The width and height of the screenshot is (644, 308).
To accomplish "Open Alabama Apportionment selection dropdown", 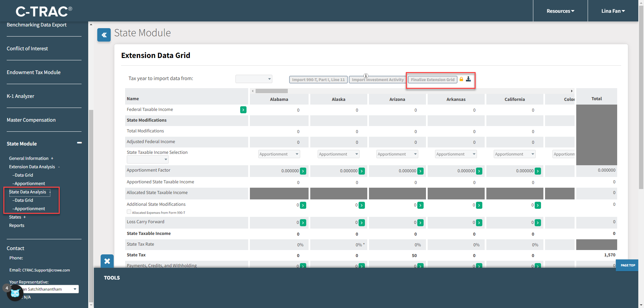I will pos(279,154).
